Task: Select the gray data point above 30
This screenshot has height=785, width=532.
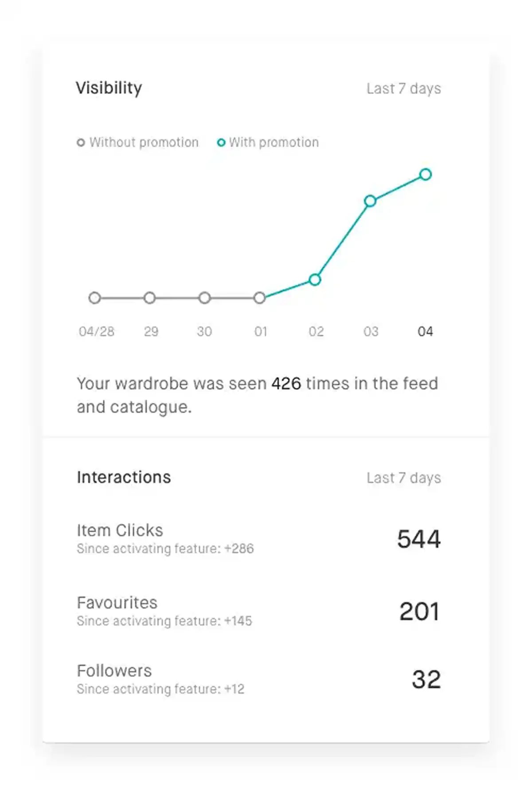Action: (205, 298)
